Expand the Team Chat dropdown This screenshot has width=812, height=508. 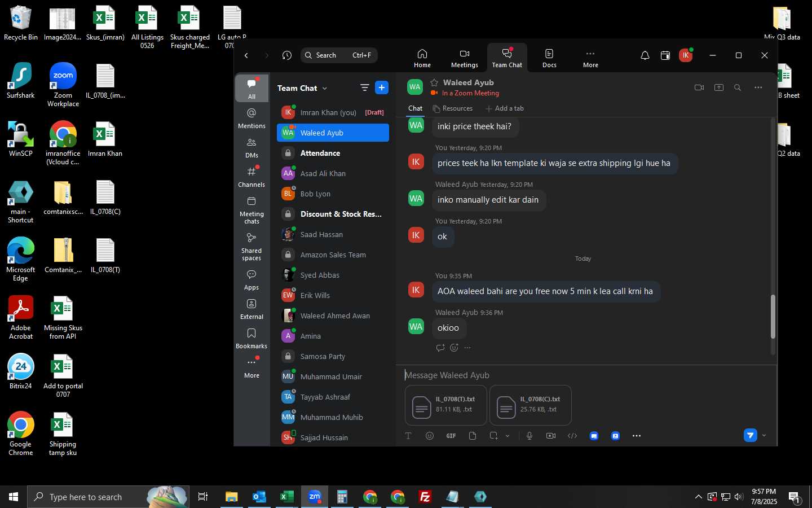(x=325, y=88)
